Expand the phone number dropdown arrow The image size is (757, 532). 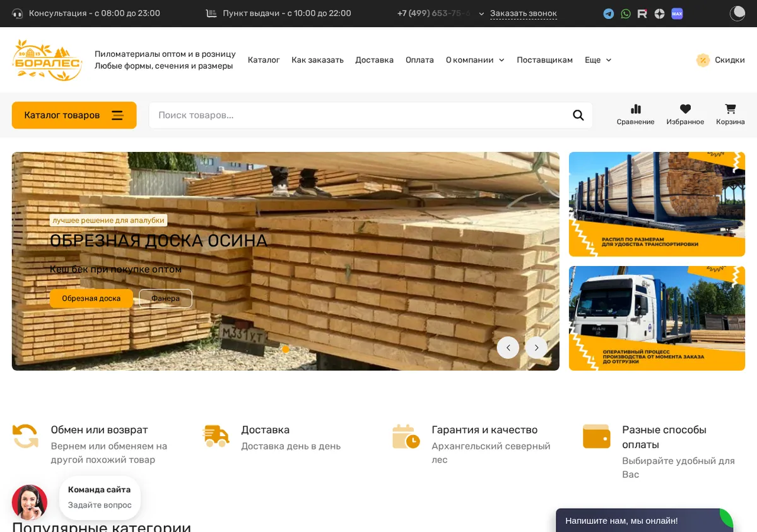(x=481, y=14)
